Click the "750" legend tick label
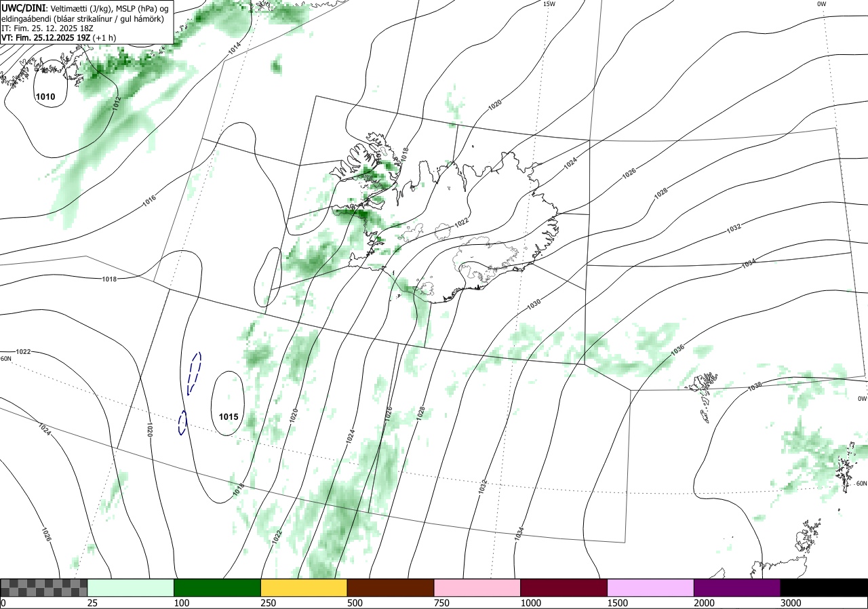 pos(441,603)
